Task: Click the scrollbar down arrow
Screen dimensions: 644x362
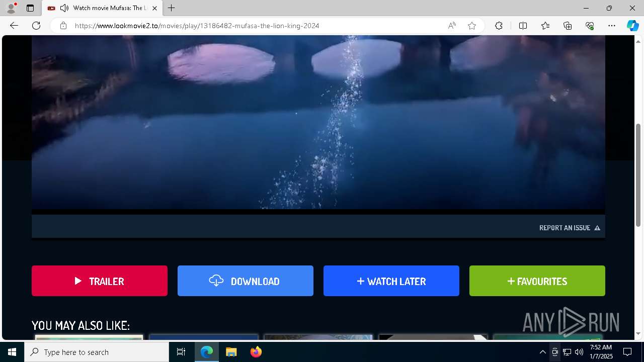Action: pos(638,333)
